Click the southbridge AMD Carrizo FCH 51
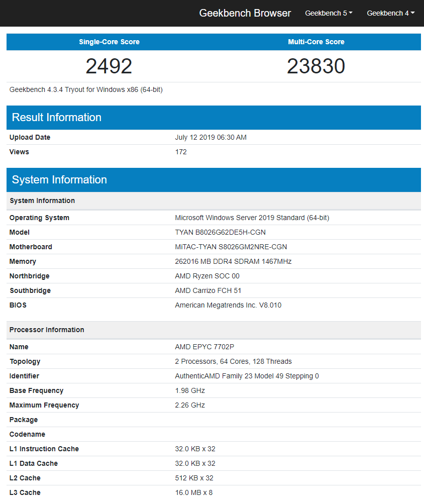 tap(208, 290)
